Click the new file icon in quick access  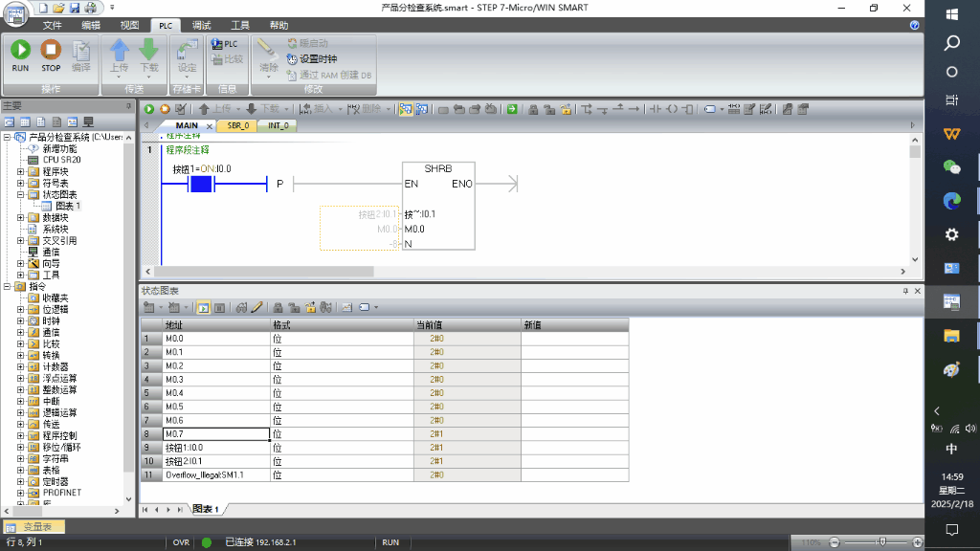(43, 8)
